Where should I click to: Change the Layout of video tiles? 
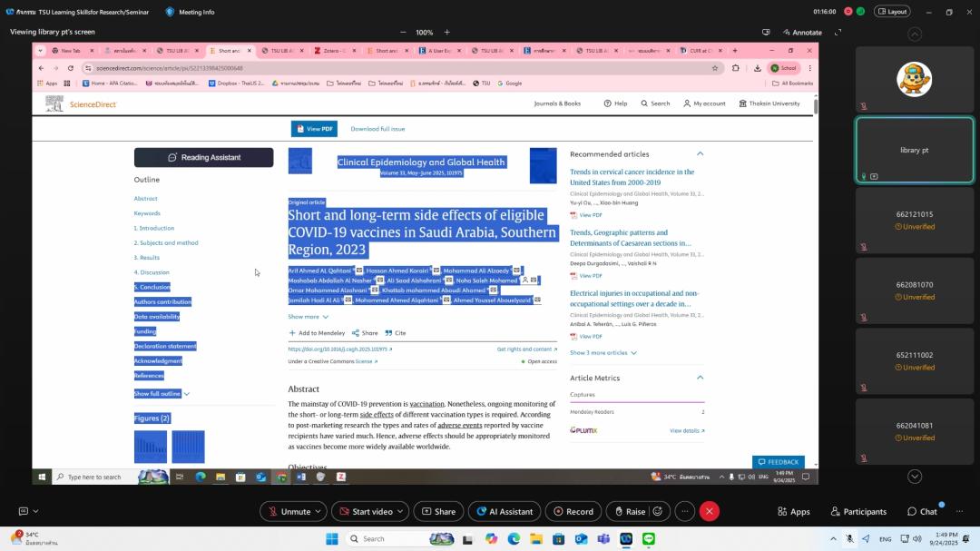click(x=891, y=12)
